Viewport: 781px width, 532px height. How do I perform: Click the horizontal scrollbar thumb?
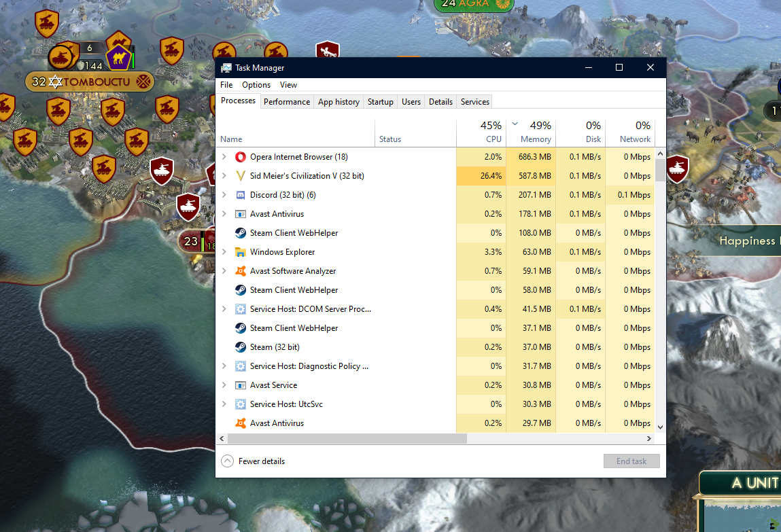click(347, 439)
